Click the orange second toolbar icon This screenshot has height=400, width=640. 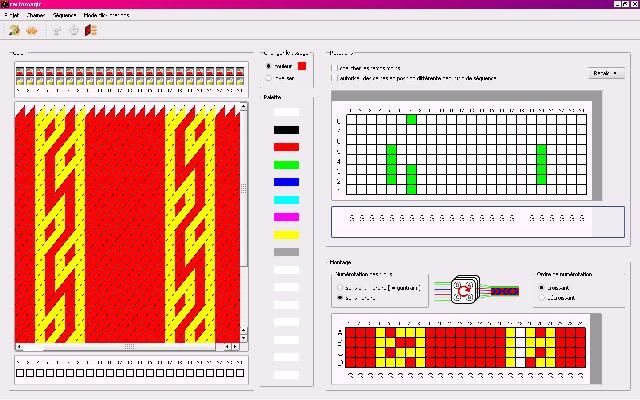pos(32,31)
